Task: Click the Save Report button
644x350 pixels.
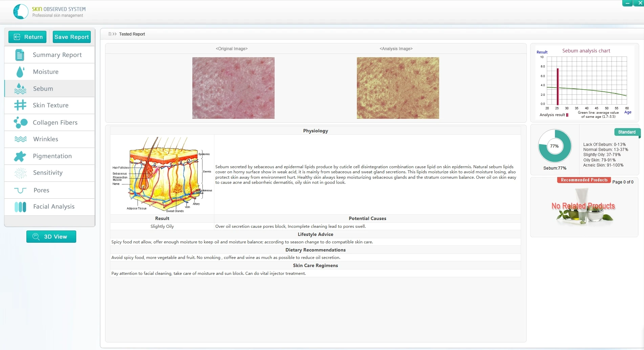Action: pos(71,37)
